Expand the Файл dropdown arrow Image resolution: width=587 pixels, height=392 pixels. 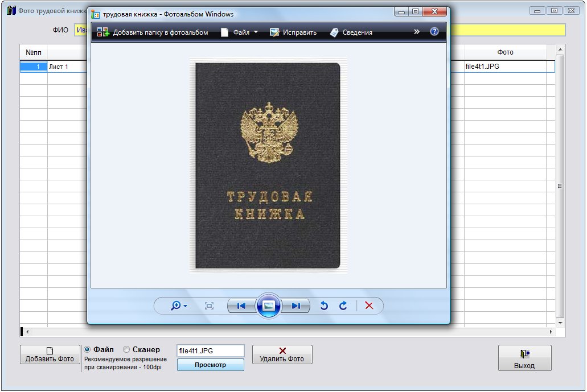coord(256,32)
